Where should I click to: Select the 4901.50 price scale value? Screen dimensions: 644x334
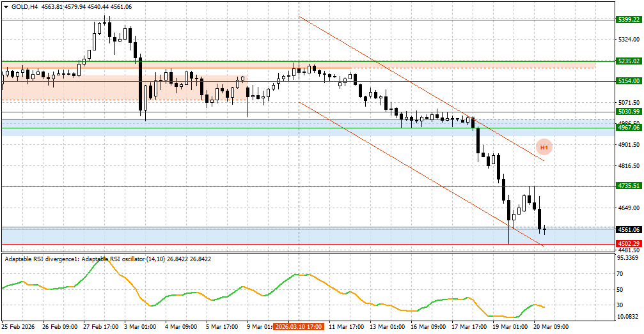click(x=629, y=145)
